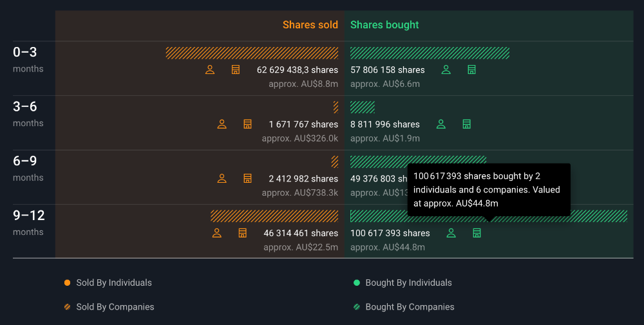Click the green company icon in 3–6 months row
The image size is (644, 325).
[x=467, y=124]
